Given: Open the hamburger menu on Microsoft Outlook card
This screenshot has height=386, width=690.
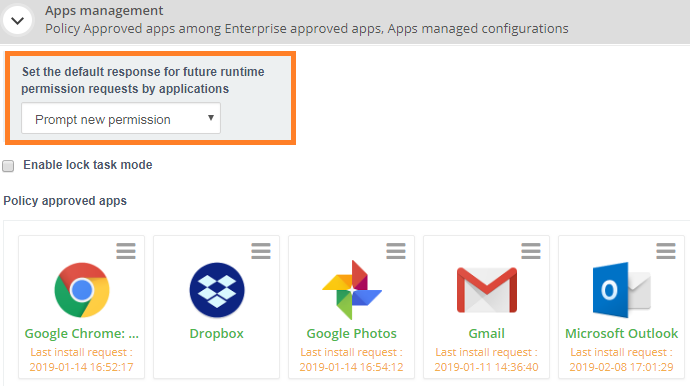Looking at the screenshot, I should [666, 251].
